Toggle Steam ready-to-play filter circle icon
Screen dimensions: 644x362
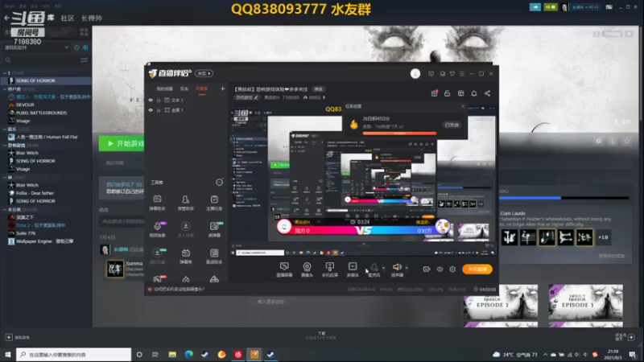point(85,47)
